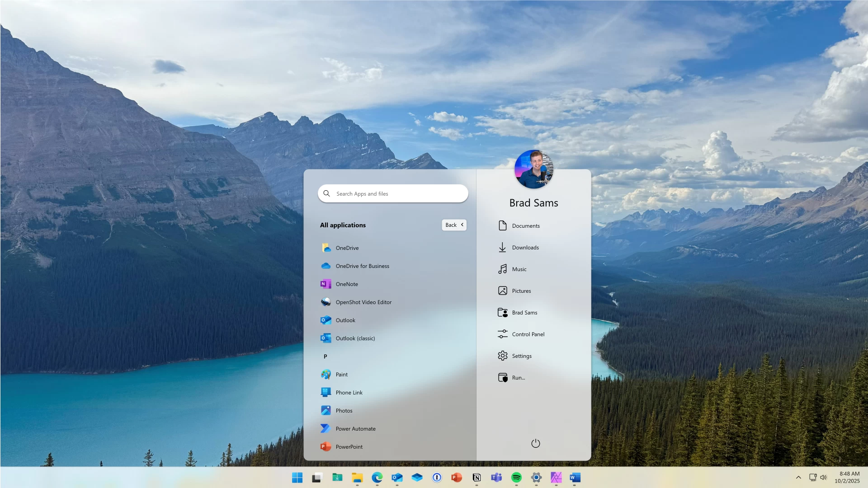Open Control Panel from the Start sidebar
This screenshot has width=868, height=488.
coord(528,334)
